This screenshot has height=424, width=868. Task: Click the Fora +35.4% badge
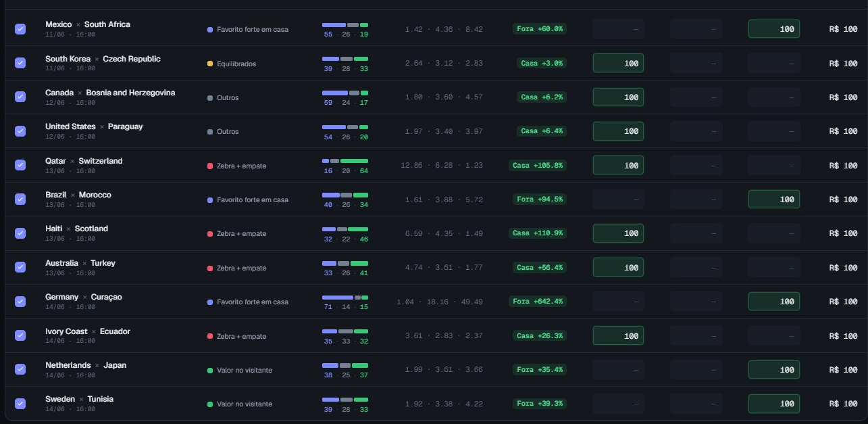(x=539, y=369)
